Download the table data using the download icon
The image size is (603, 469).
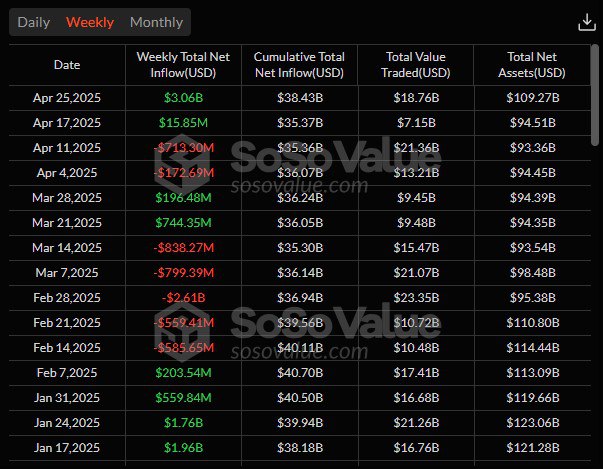587,22
